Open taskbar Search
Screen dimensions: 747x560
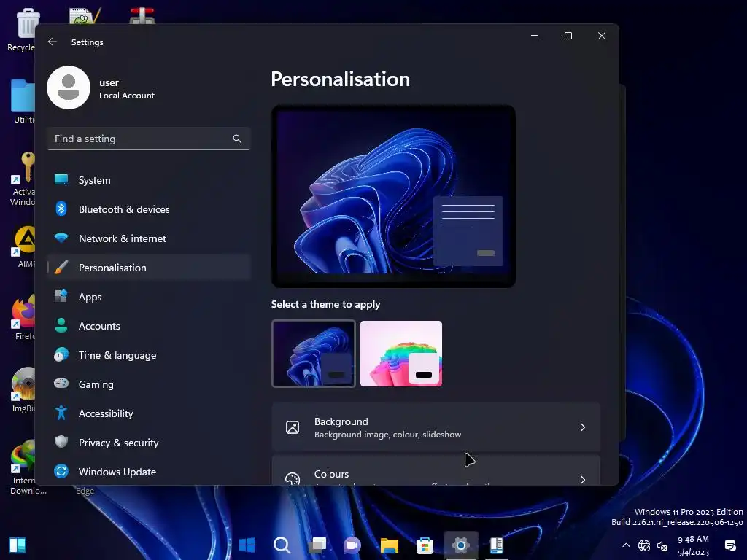pos(282,545)
